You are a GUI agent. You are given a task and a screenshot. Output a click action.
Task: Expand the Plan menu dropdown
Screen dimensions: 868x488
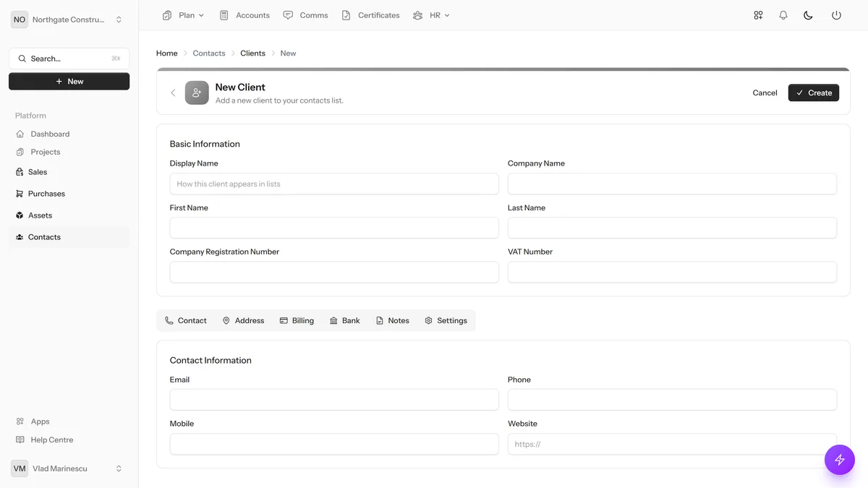pos(183,15)
